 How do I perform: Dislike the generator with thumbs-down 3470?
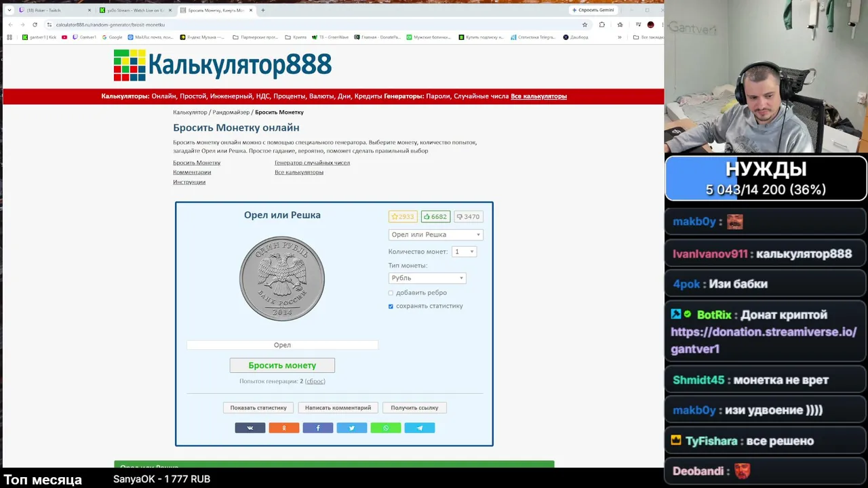(468, 217)
